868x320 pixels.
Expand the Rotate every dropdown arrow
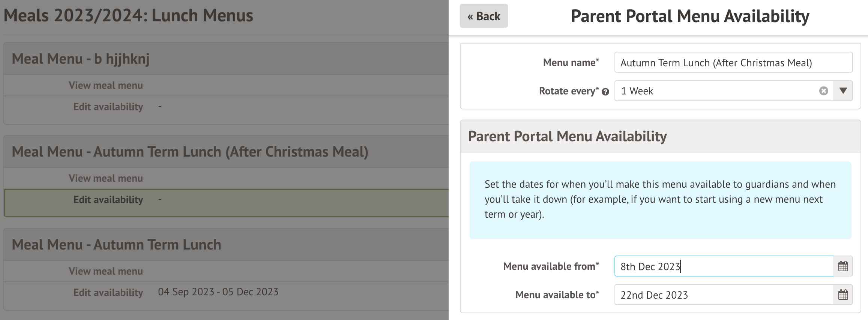pyautogui.click(x=843, y=91)
